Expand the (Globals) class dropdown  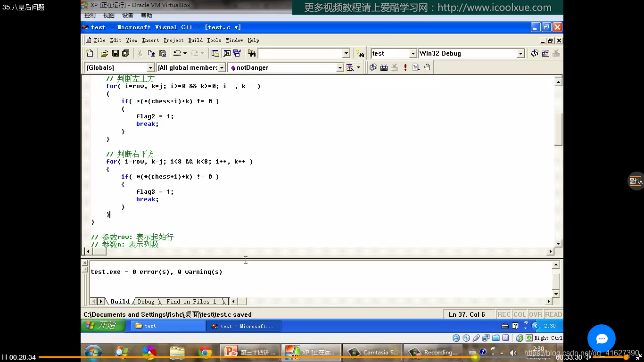pyautogui.click(x=150, y=67)
